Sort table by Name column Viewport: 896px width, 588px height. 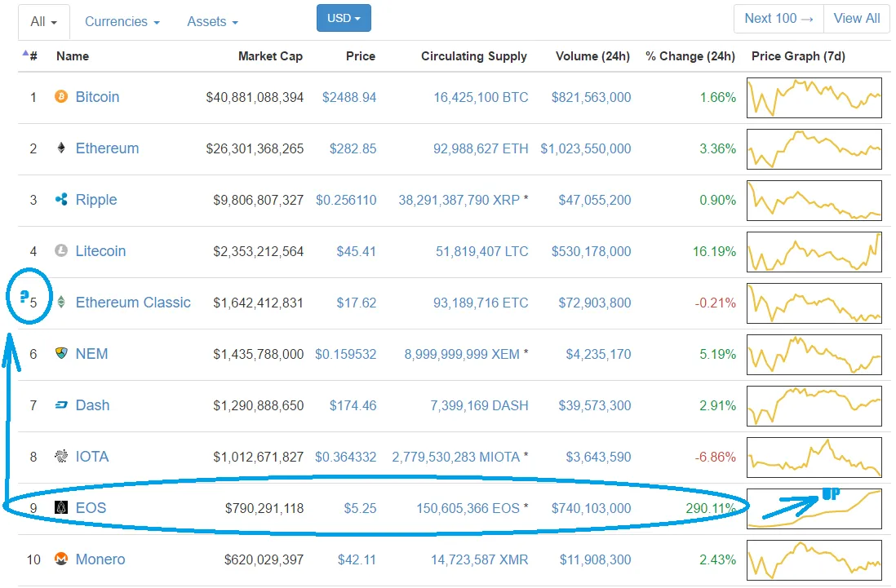[x=73, y=56]
